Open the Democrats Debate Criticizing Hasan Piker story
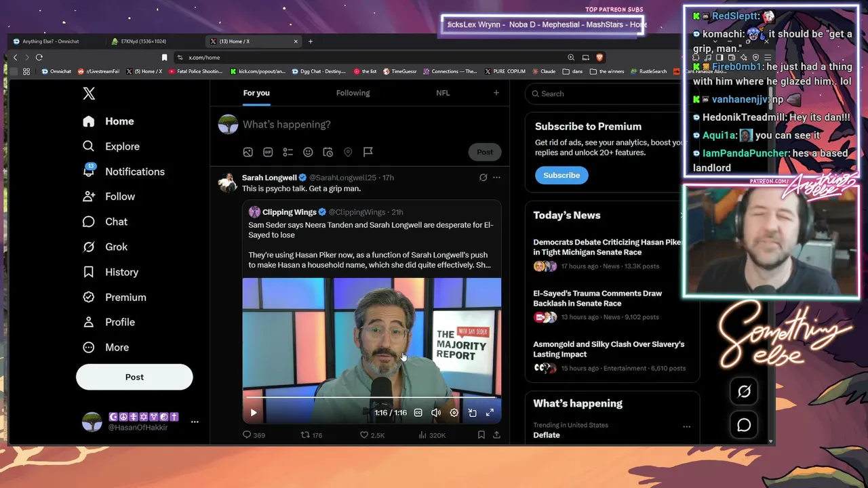The width and height of the screenshot is (868, 488). [x=608, y=247]
